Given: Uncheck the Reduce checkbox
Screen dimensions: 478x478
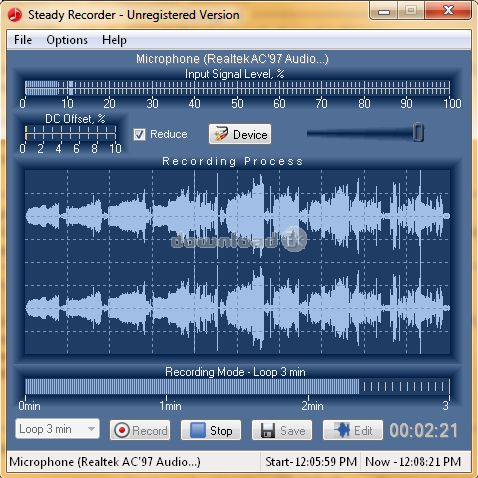Looking at the screenshot, I should click(139, 134).
